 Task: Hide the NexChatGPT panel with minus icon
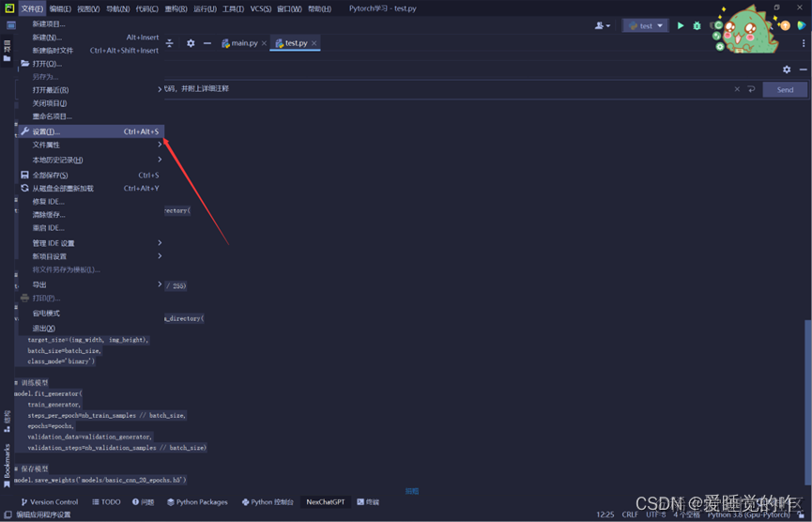(804, 69)
